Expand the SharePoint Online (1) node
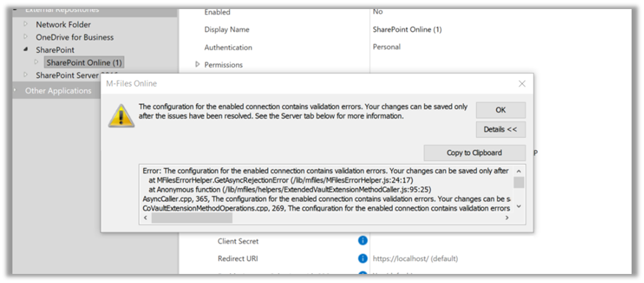 (x=37, y=62)
